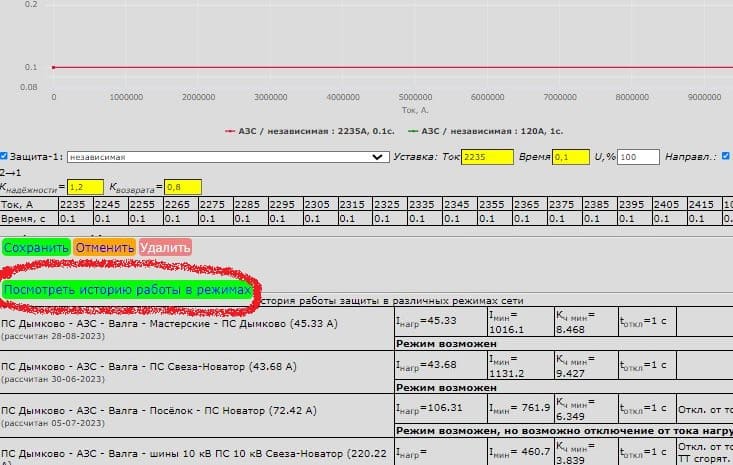Click the red Удалить button
Viewport: 733px width, 465px height.
pos(165,247)
